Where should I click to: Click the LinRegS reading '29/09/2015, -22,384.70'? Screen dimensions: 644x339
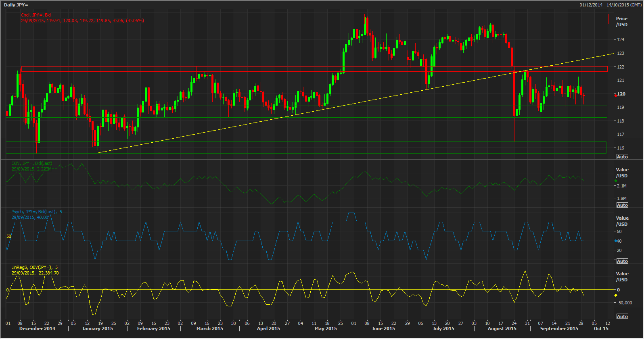coord(35,273)
